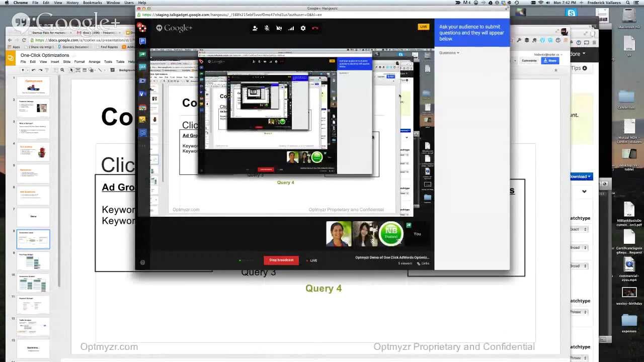Open the Slide menu in Google Slides

[x=67, y=62]
